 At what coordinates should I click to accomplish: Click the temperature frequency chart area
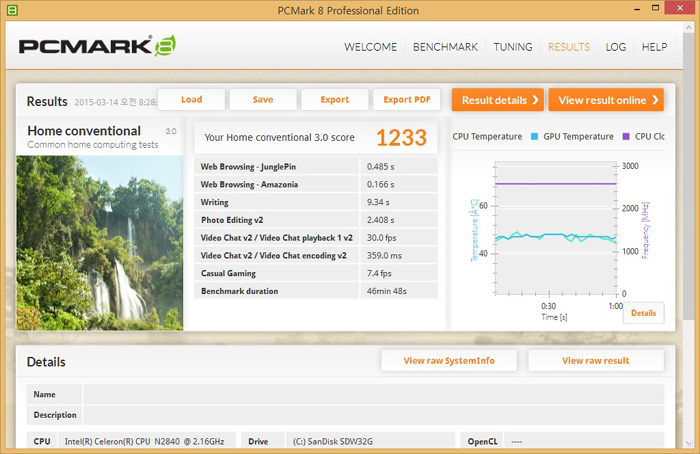tap(555, 228)
